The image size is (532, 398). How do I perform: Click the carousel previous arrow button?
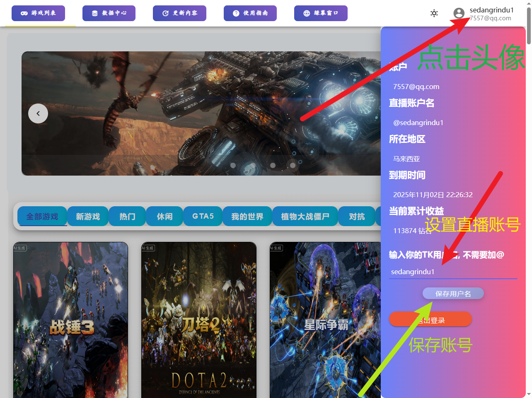coord(38,113)
